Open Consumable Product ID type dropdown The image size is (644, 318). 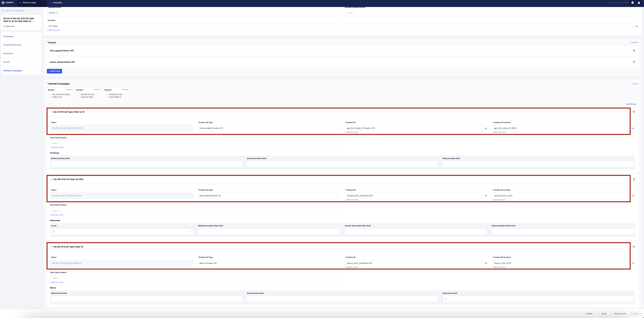point(268,128)
